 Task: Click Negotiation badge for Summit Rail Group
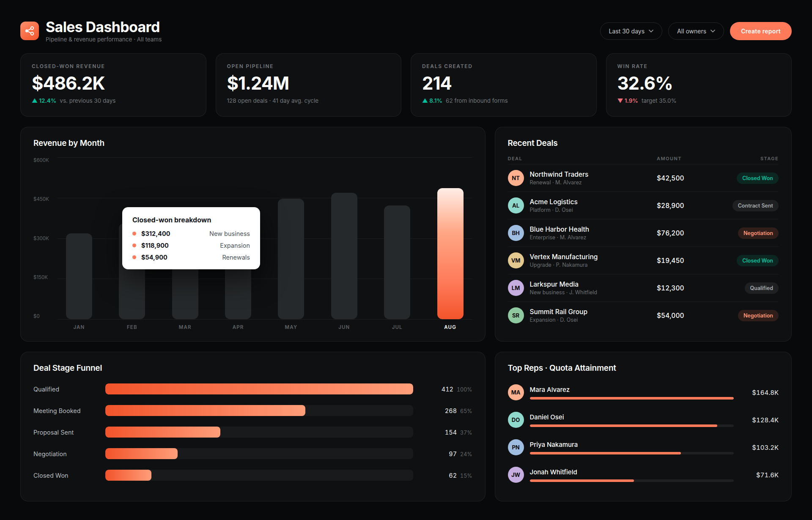click(x=758, y=315)
